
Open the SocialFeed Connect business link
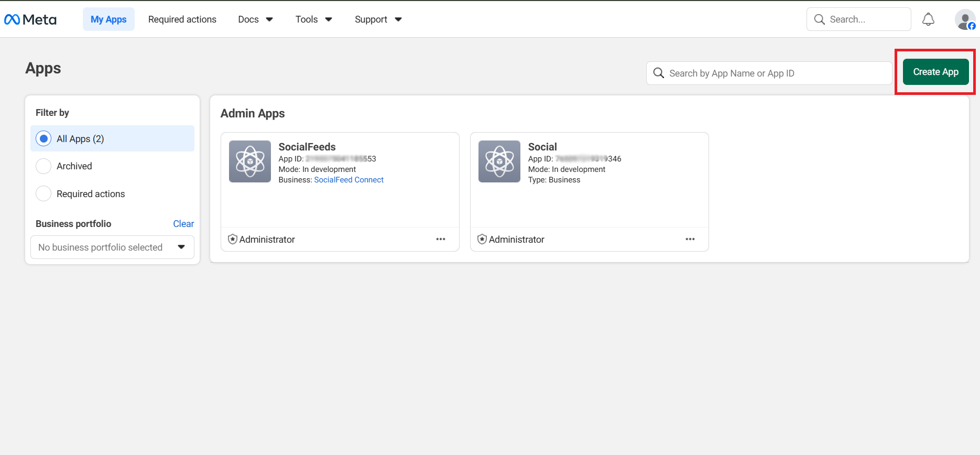coord(349,180)
